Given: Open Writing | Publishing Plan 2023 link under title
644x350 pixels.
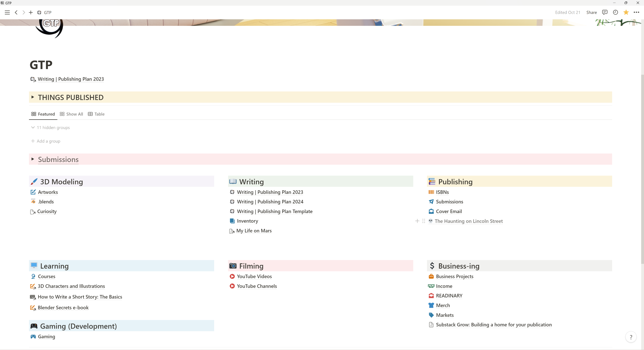Looking at the screenshot, I should (71, 79).
